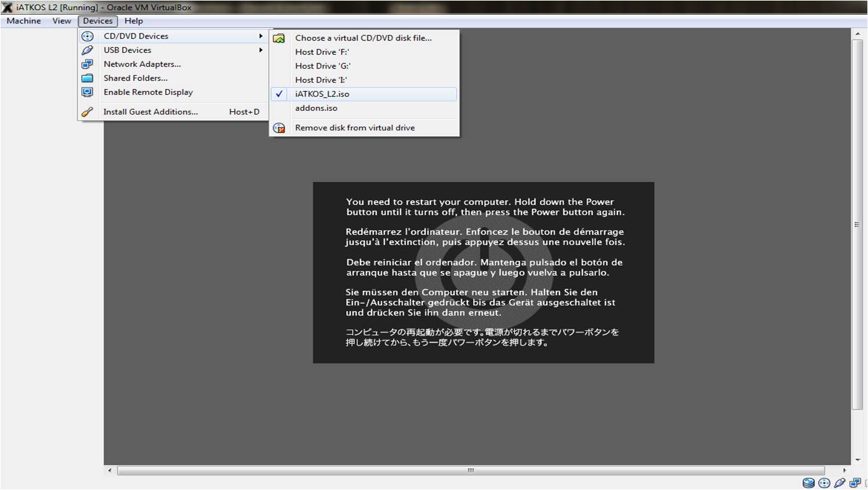
Task: Select the Network Adapters menu entry
Action: [173, 64]
